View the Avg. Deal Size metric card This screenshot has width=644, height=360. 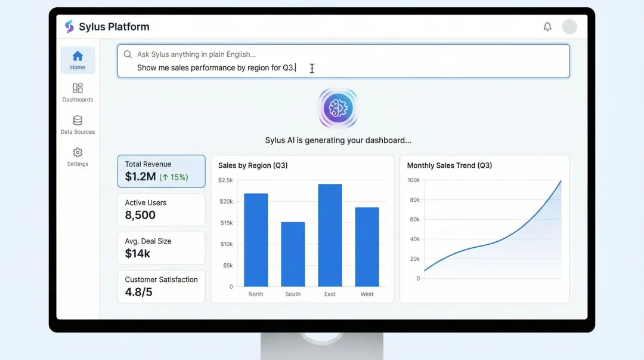pyautogui.click(x=161, y=248)
